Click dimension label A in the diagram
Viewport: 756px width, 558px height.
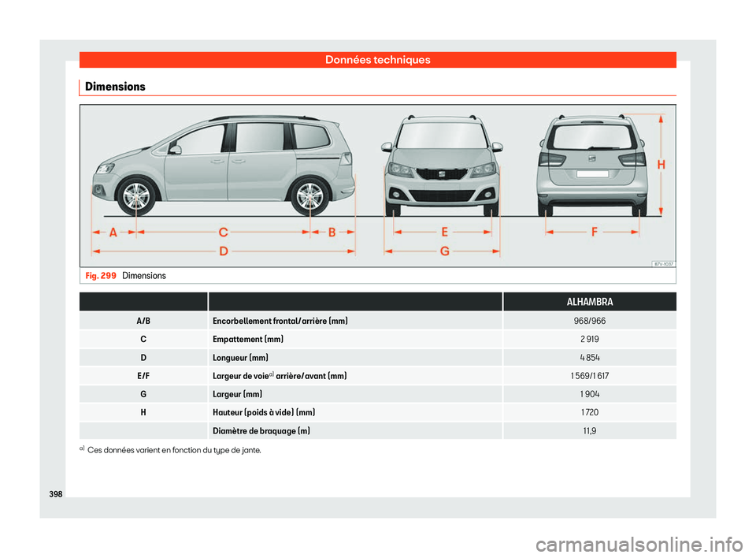113,232
